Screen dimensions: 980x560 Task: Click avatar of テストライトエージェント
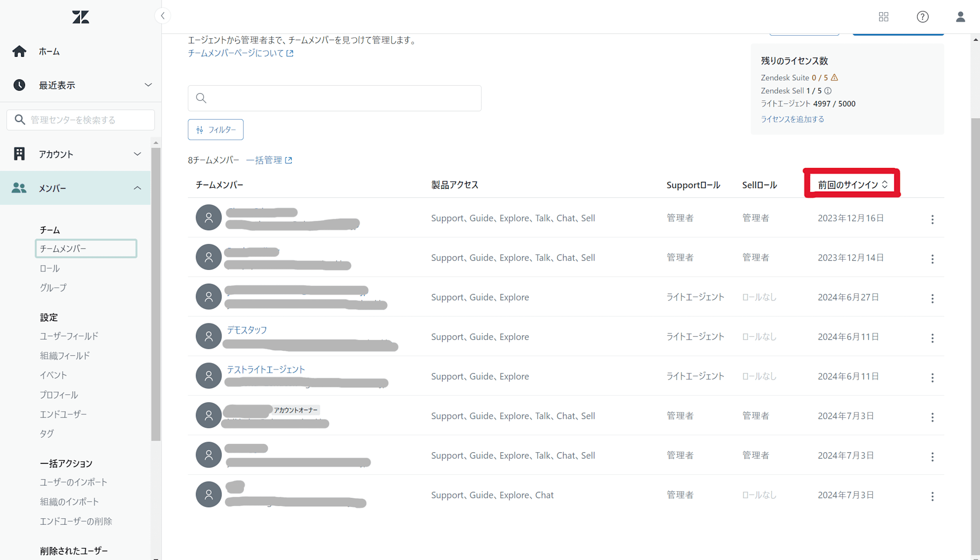209,376
